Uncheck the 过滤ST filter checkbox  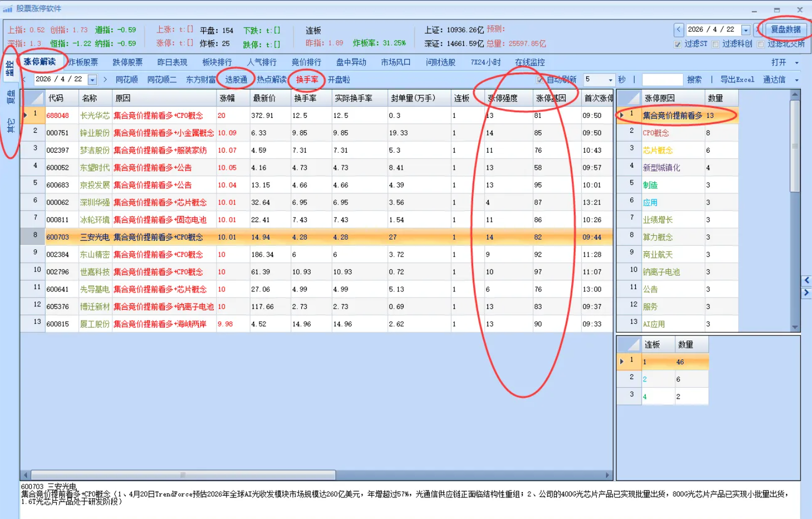(x=678, y=44)
